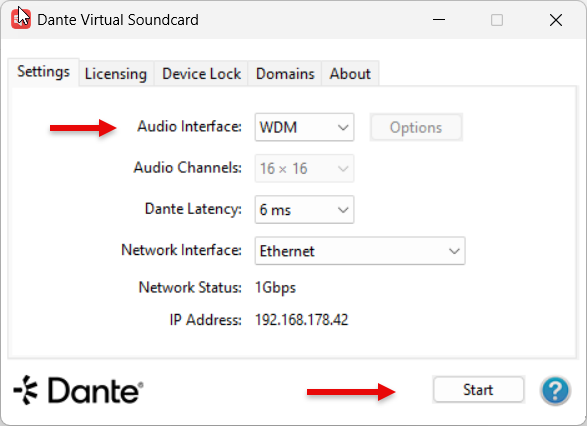The image size is (587, 426).
Task: Close the Dante Virtual Soundcard window
Action: pos(556,20)
